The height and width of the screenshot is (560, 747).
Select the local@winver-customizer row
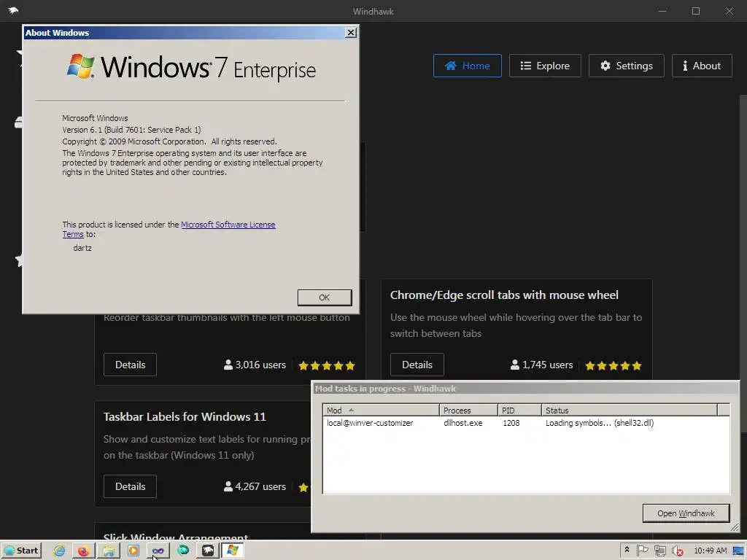tap(526, 423)
